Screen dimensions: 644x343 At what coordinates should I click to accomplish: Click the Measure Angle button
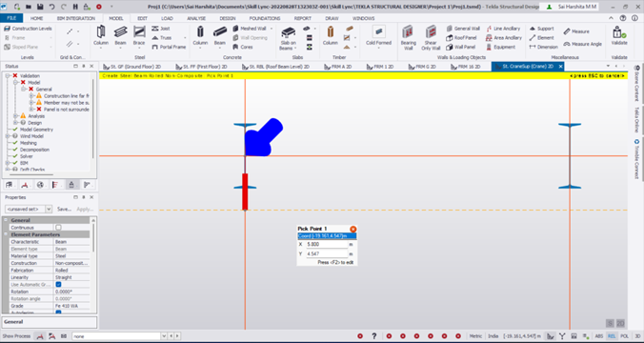click(x=582, y=44)
